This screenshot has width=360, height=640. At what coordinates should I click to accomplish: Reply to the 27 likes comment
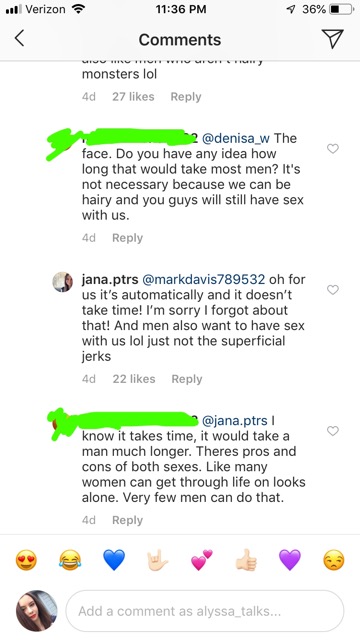coord(186,97)
